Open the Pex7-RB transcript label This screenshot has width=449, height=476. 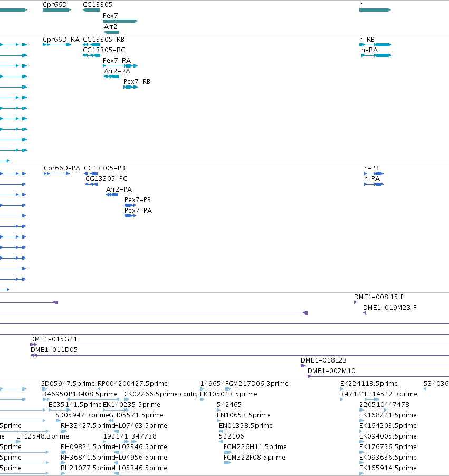(x=137, y=81)
